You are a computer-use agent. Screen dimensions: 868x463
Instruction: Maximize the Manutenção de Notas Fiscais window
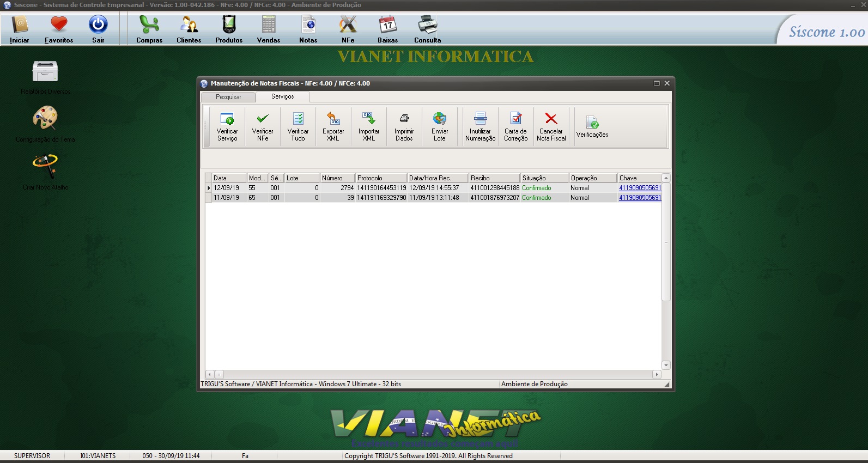(x=657, y=83)
